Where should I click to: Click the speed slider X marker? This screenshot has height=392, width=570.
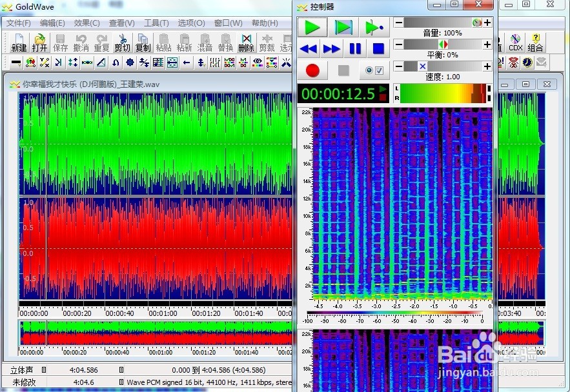point(422,66)
